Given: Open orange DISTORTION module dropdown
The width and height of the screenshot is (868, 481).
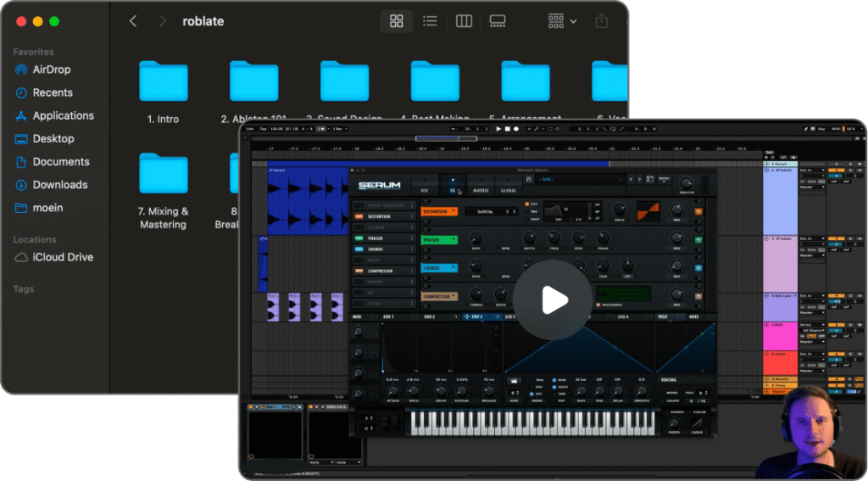Looking at the screenshot, I should click(440, 212).
